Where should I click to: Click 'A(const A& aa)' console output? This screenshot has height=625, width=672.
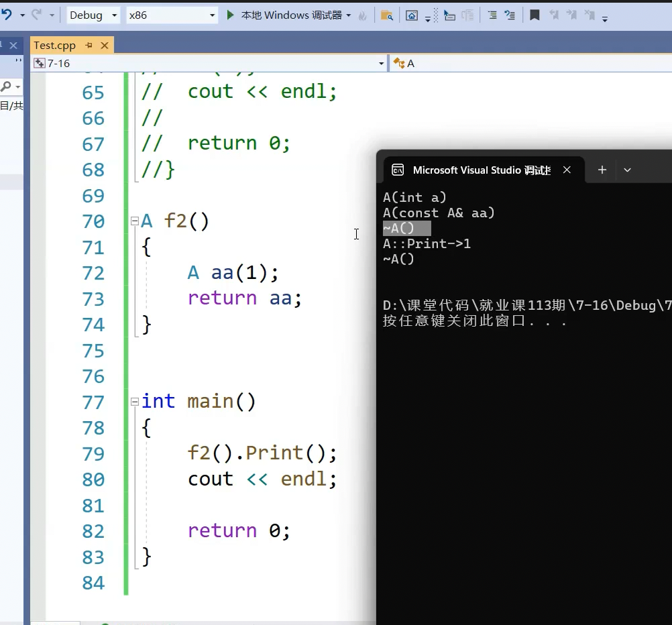click(x=439, y=213)
